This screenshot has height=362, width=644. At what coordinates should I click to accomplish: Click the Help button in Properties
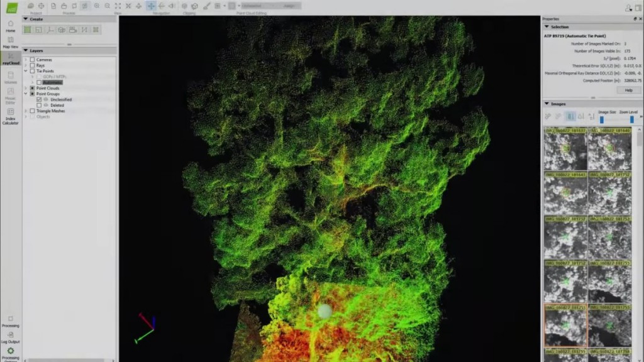click(x=628, y=90)
